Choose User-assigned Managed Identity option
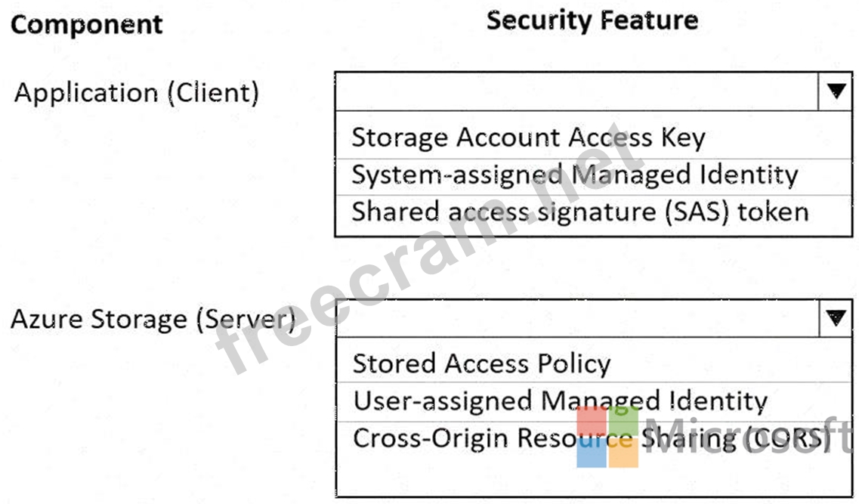859x504 pixels. pyautogui.click(x=560, y=400)
